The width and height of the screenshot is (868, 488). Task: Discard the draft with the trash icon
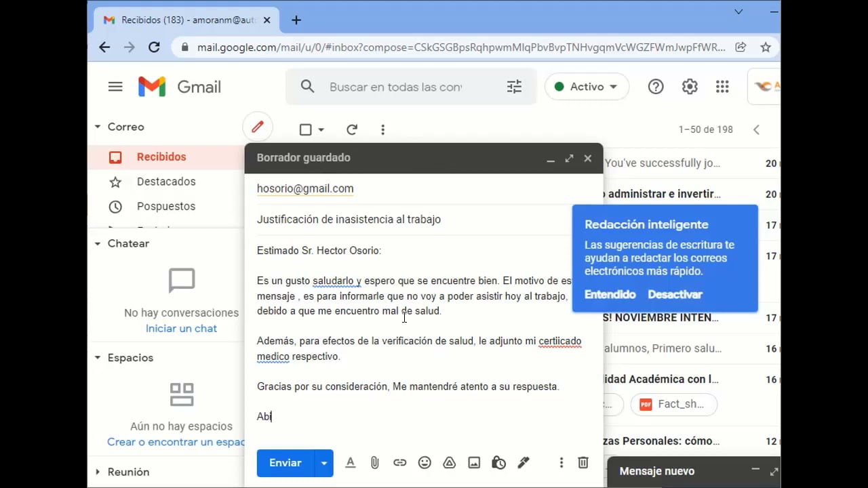pos(583,462)
